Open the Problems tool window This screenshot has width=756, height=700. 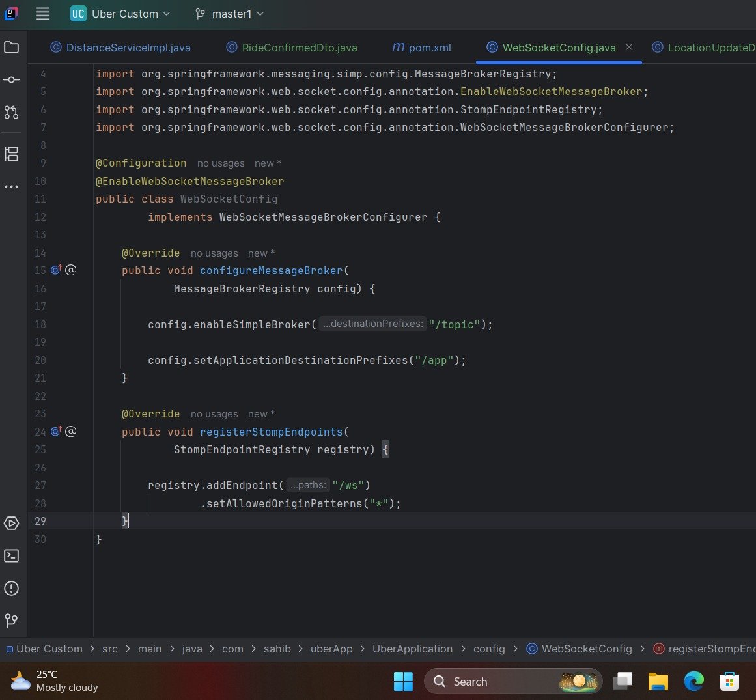click(x=12, y=588)
